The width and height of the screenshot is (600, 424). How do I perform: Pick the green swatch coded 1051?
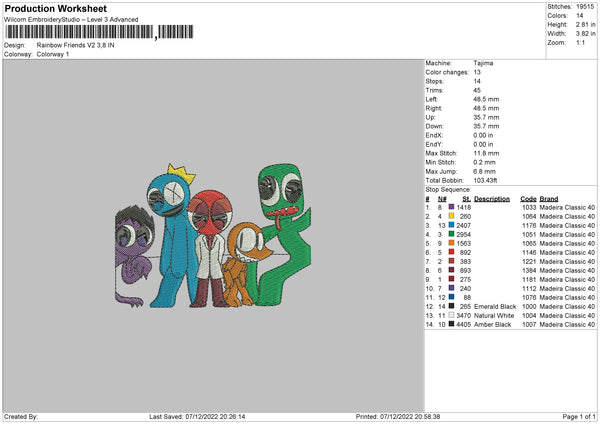pos(451,234)
